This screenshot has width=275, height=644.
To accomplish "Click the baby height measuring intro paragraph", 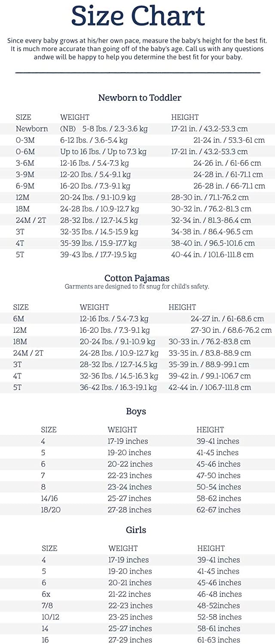I will [137, 49].
